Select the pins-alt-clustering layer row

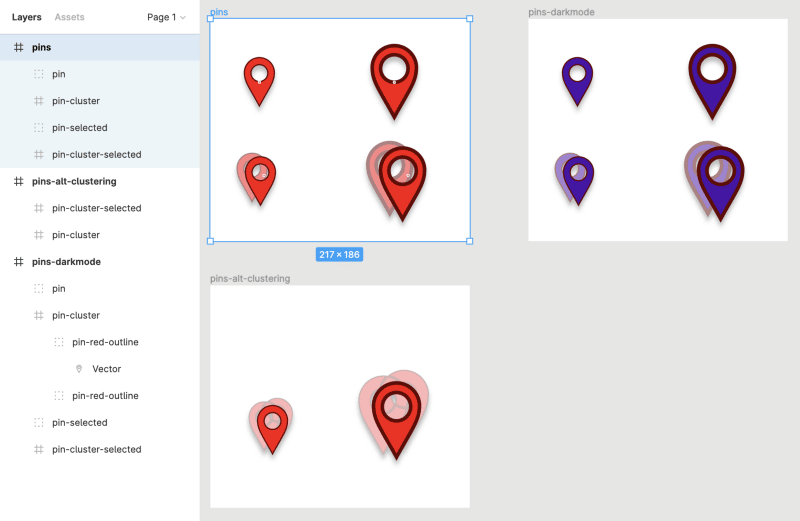(99, 181)
